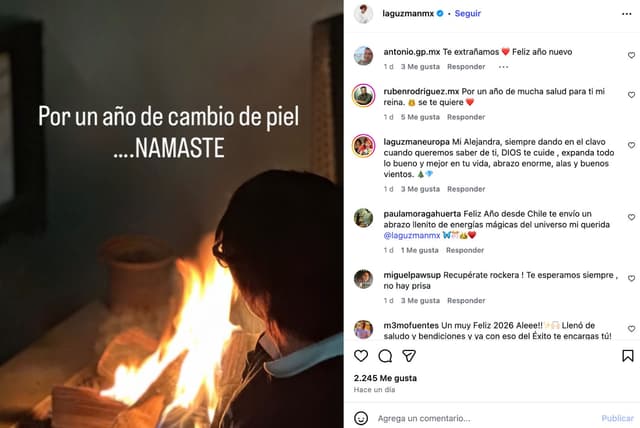Open the emoji picker smiley icon
640x428 pixels.
pyautogui.click(x=361, y=418)
